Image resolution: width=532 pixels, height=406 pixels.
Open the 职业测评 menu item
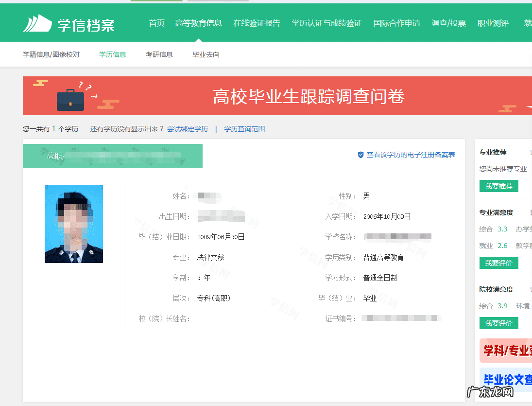[493, 23]
